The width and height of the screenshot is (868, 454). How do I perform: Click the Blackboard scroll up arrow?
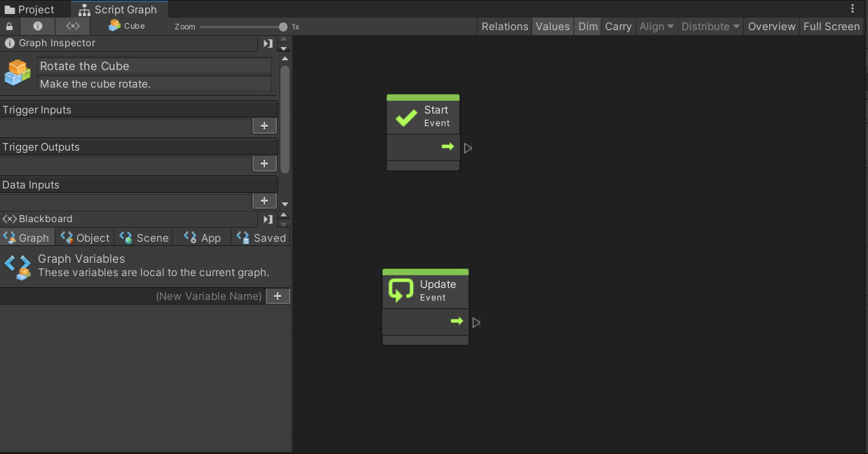[284, 215]
